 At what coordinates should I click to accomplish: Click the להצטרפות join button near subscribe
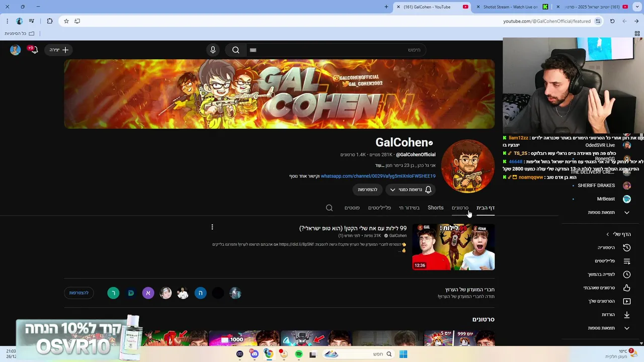click(367, 190)
